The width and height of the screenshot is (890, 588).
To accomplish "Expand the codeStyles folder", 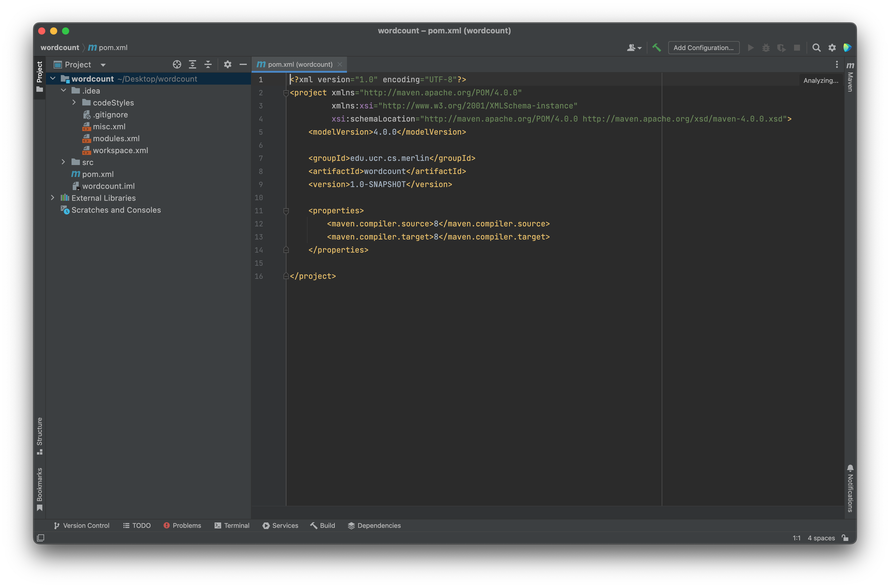I will [74, 102].
